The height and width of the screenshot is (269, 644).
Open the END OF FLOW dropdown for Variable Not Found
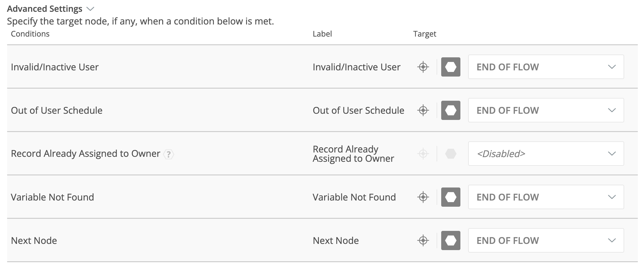click(x=546, y=197)
